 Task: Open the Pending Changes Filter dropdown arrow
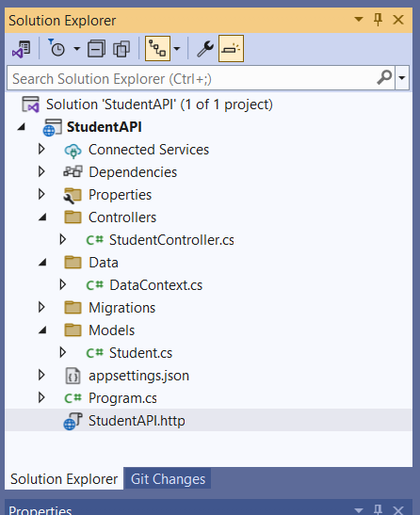(76, 49)
